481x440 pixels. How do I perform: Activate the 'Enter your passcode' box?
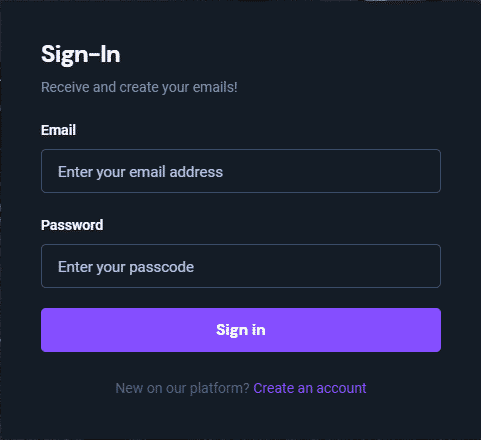coord(241,266)
